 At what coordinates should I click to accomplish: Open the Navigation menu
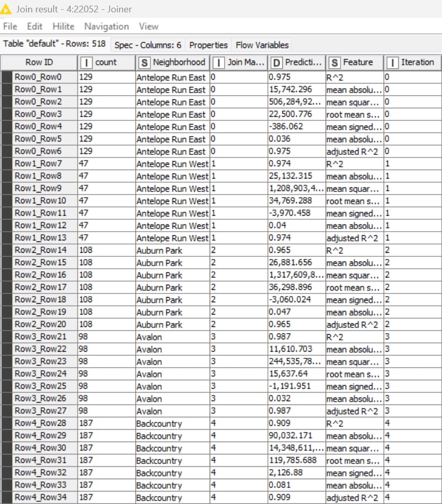[107, 26]
